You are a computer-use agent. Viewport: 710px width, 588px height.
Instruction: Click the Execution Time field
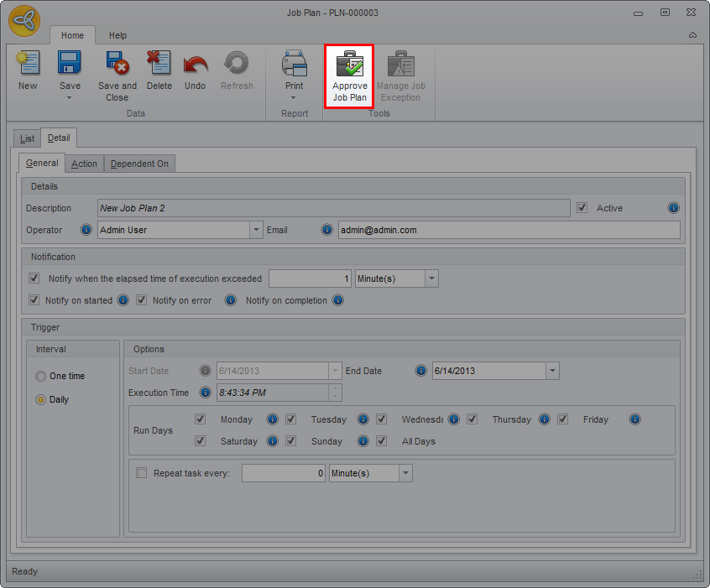[273, 393]
